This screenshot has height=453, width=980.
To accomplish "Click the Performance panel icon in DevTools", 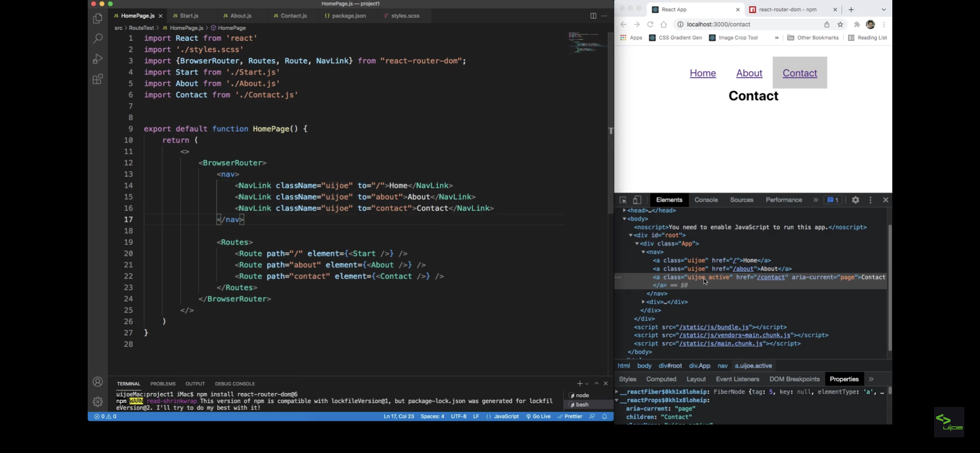I will 784,200.
